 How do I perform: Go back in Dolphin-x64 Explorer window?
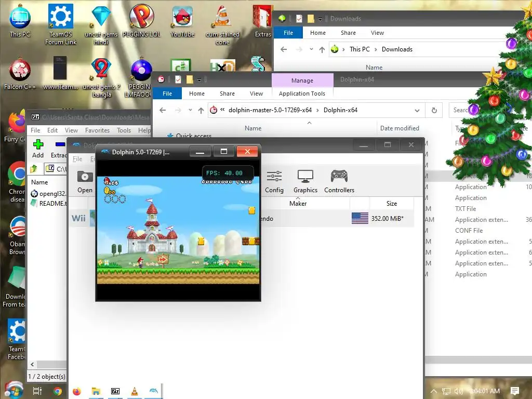pos(163,110)
